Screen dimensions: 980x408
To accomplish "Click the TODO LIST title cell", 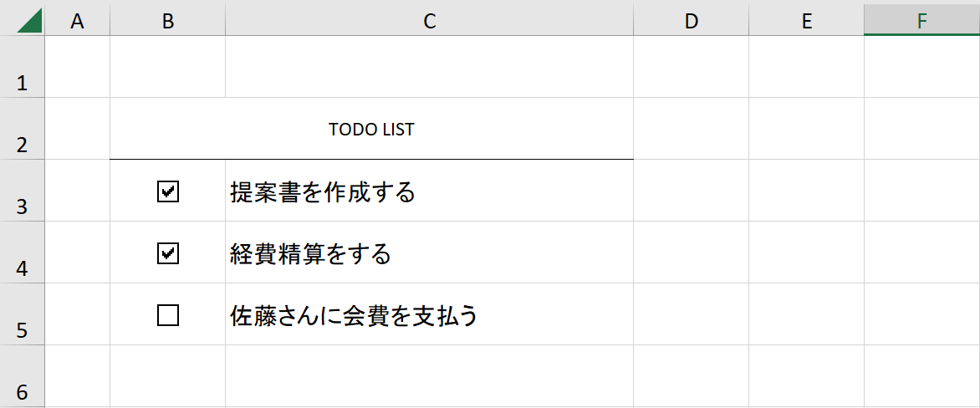I will (372, 128).
